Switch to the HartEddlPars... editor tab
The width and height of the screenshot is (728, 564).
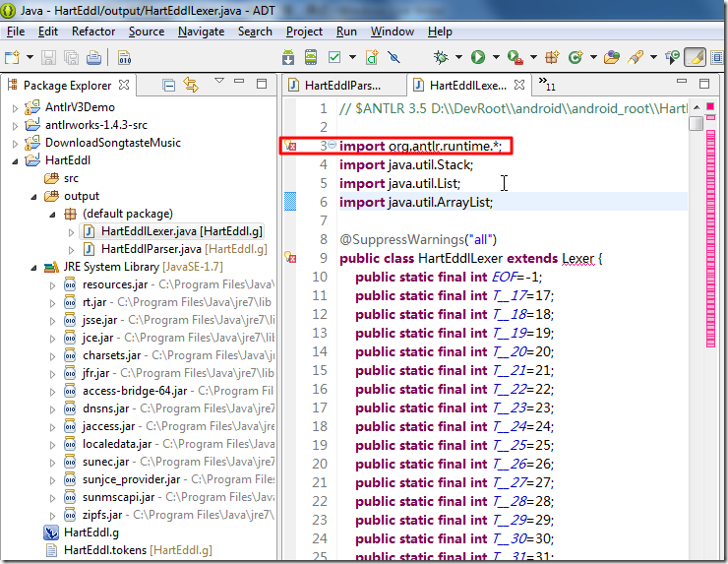(342, 86)
